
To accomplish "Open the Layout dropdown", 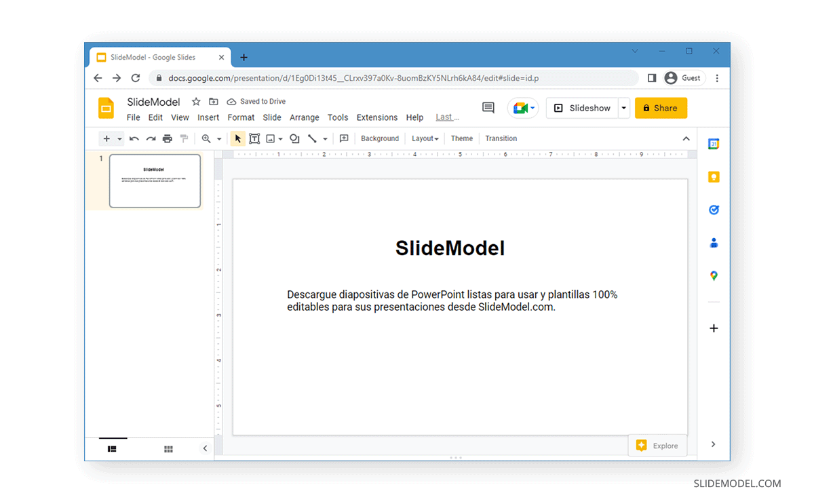I will click(x=425, y=138).
